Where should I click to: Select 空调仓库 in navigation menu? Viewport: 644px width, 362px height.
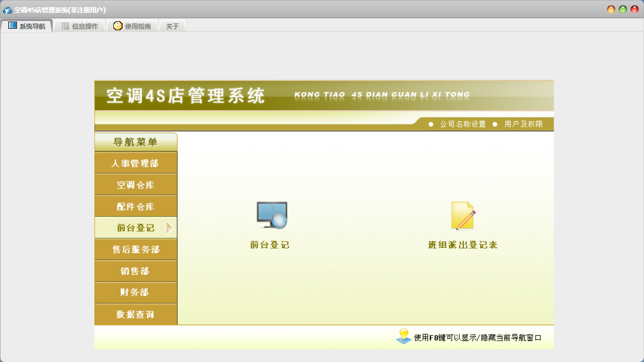[x=136, y=185]
